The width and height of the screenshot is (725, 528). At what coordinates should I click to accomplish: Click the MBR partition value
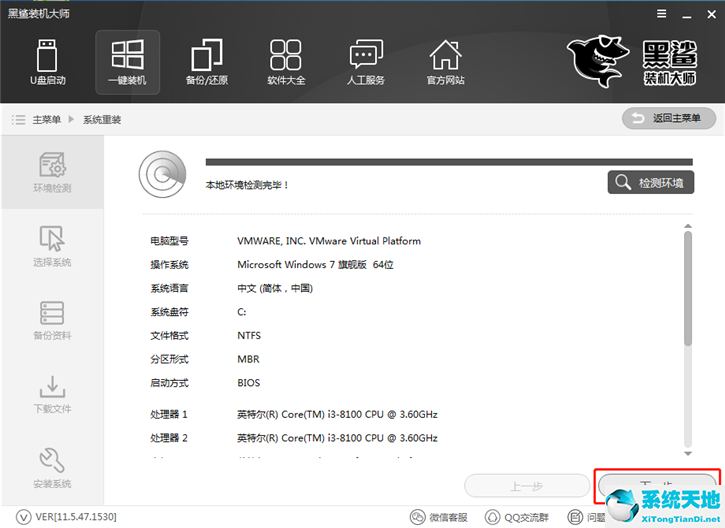pos(248,359)
